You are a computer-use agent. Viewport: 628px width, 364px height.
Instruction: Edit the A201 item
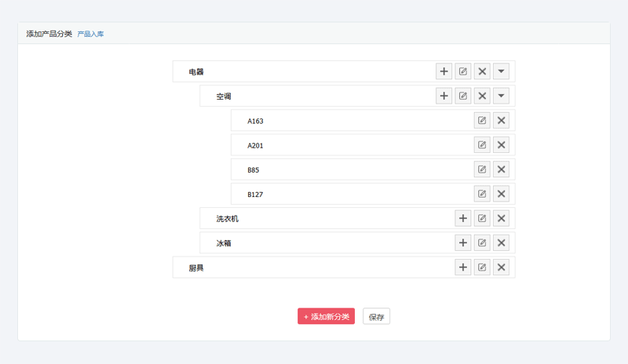[483, 145]
